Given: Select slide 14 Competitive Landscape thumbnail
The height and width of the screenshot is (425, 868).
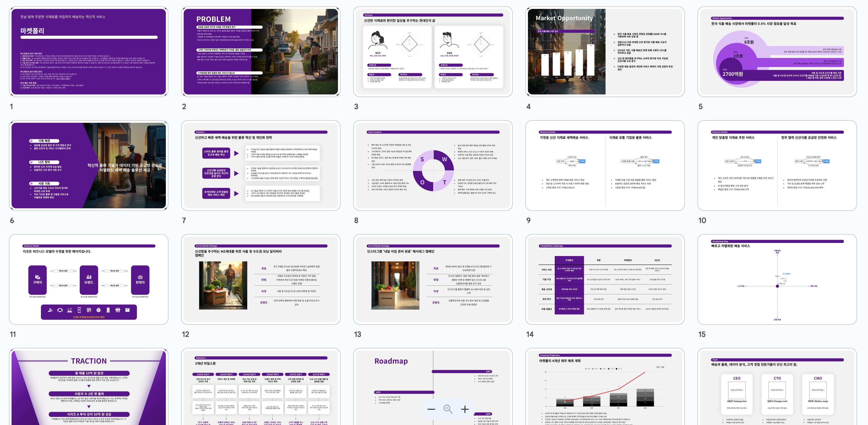Looking at the screenshot, I should 605,279.
